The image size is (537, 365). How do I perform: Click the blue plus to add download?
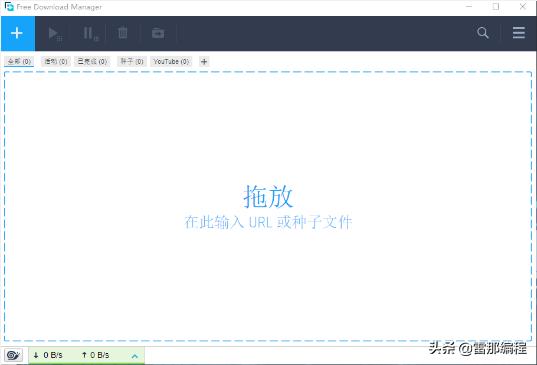click(17, 33)
